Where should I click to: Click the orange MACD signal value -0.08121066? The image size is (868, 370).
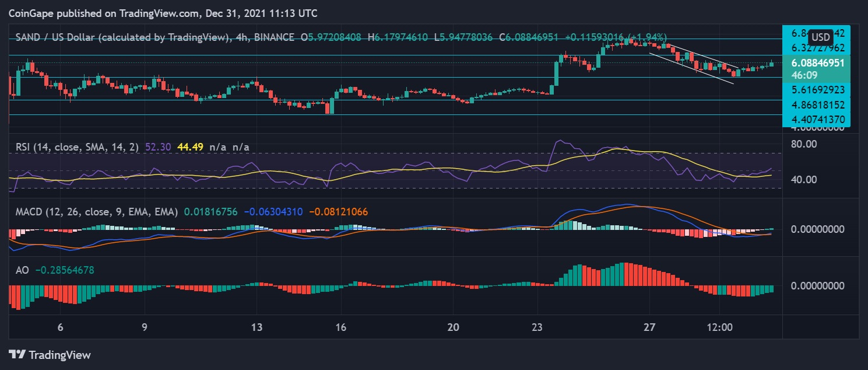click(x=338, y=212)
